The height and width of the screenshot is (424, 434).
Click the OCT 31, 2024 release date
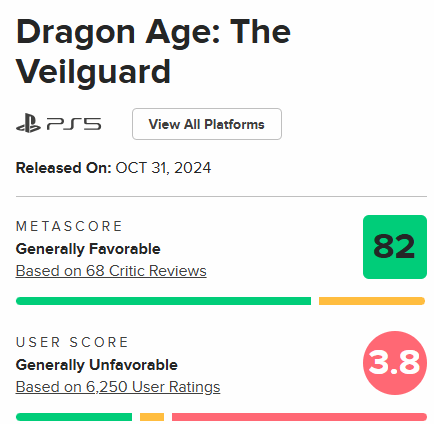coord(163,168)
